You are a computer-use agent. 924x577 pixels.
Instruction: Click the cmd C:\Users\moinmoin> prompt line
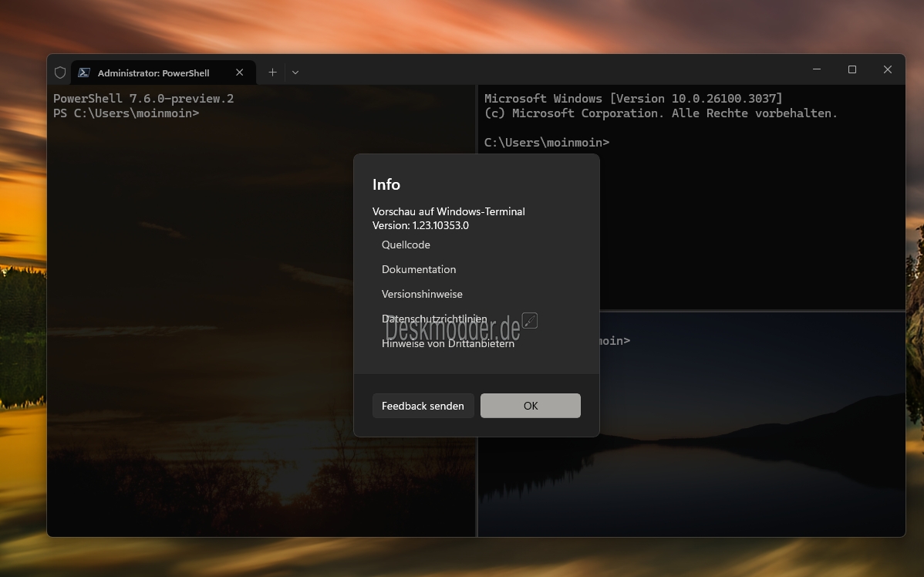coord(547,143)
